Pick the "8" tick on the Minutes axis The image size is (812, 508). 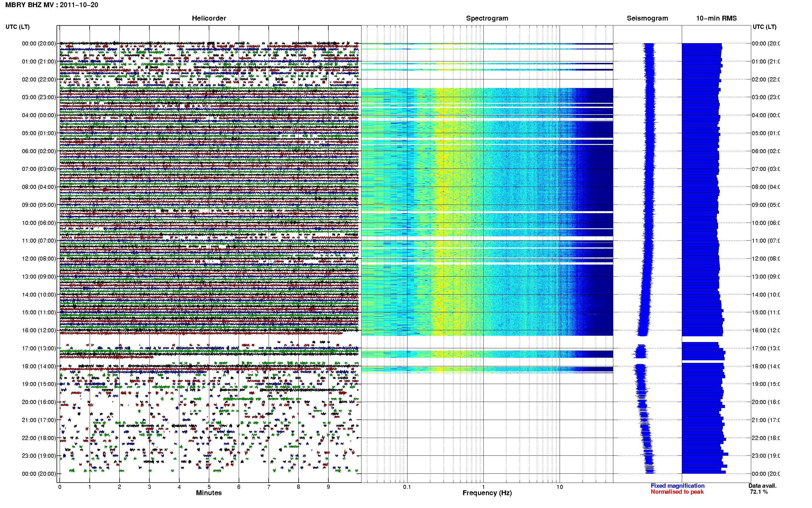298,487
